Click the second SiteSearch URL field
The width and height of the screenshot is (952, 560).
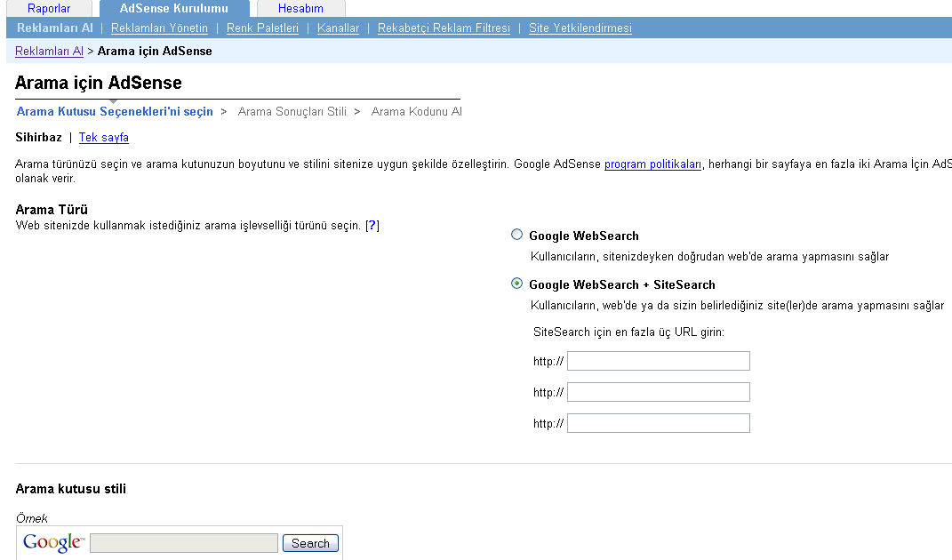click(x=658, y=392)
